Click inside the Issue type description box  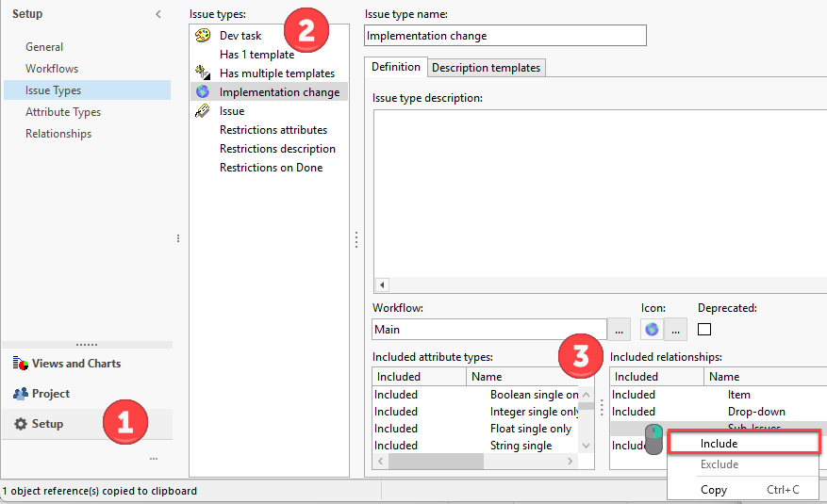tap(600, 193)
